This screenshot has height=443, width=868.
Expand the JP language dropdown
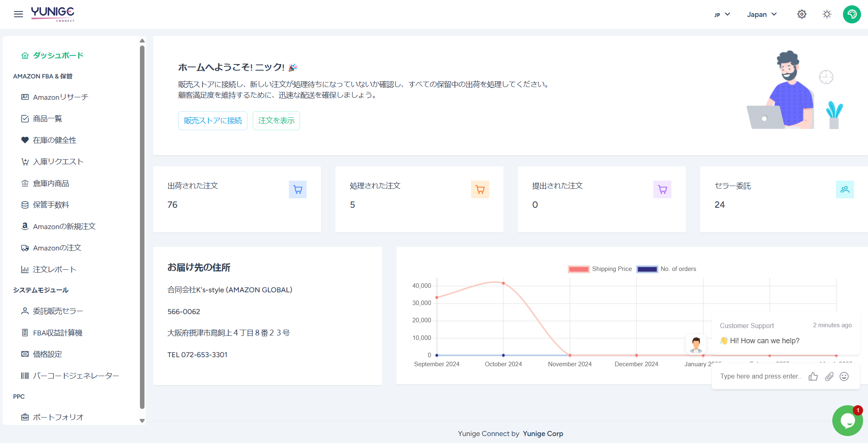click(x=722, y=14)
